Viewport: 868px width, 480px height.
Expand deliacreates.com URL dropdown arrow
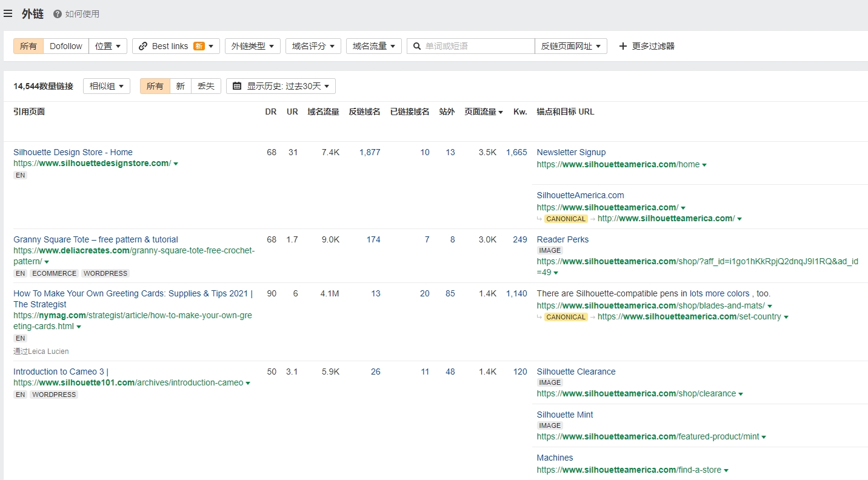(x=47, y=262)
